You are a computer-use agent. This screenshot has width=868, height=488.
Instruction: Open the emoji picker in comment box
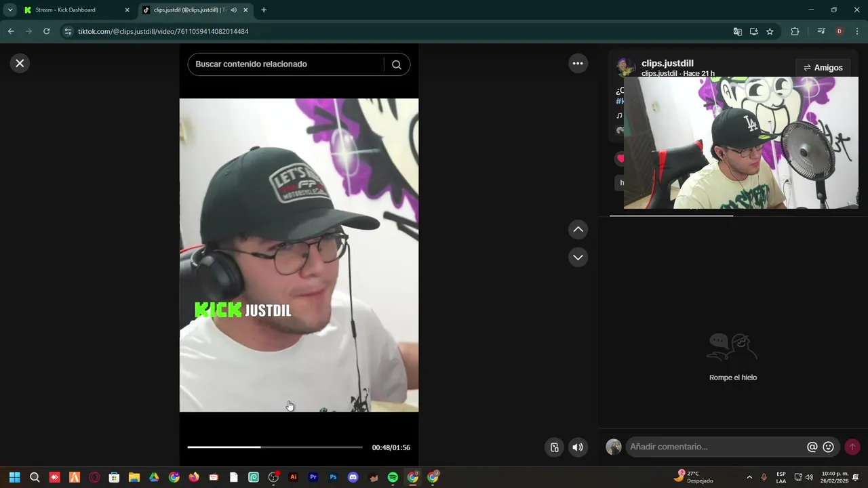[828, 447]
